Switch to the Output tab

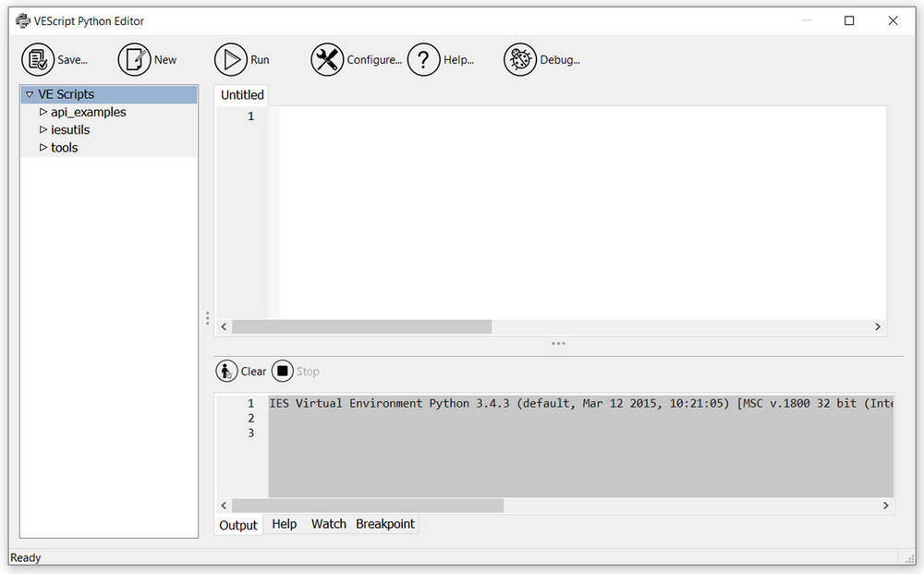coord(237,524)
